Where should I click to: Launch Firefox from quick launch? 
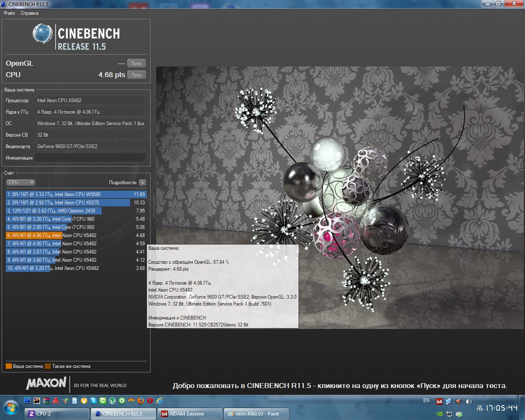[x=141, y=401]
